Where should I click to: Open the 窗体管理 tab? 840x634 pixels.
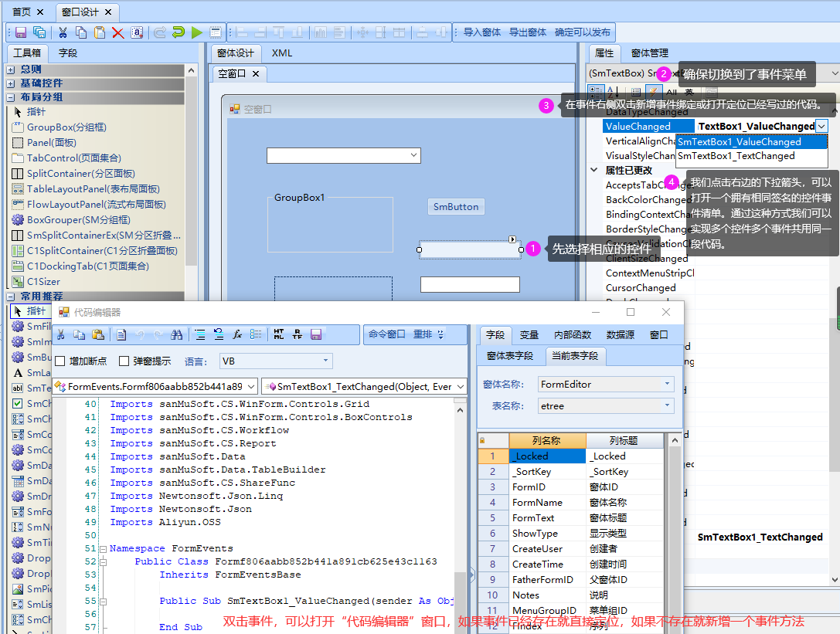tap(649, 53)
